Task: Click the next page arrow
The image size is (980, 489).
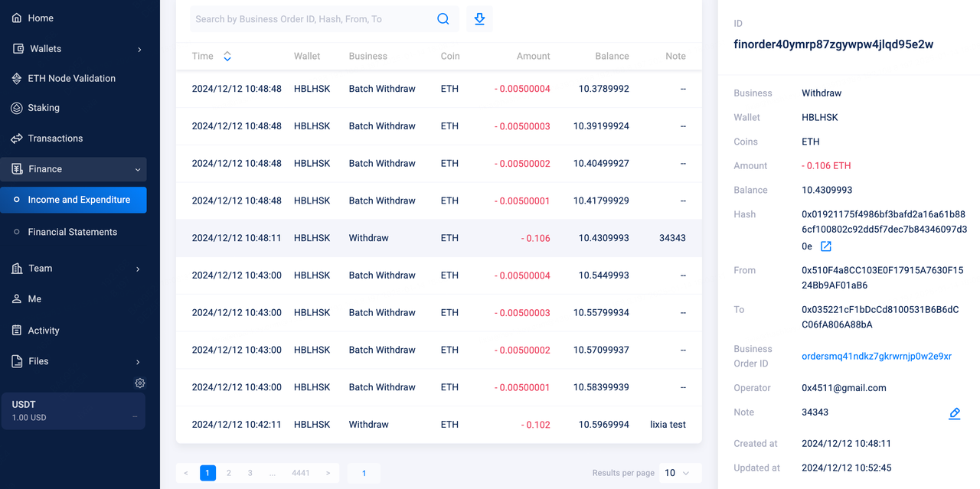Action: click(x=328, y=473)
